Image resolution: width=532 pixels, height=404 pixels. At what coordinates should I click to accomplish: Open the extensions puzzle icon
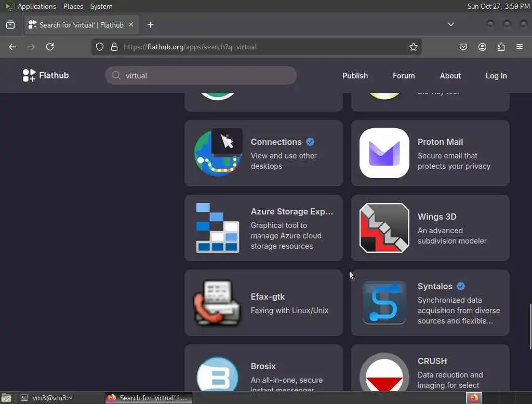point(501,47)
